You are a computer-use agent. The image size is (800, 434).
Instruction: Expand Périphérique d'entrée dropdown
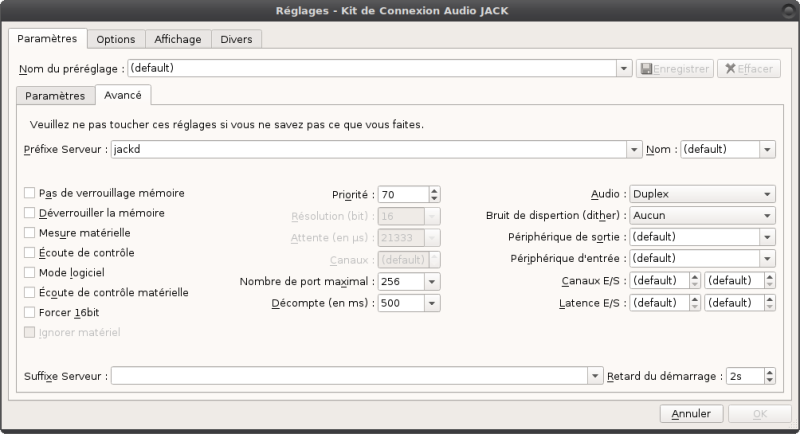pyautogui.click(x=767, y=259)
